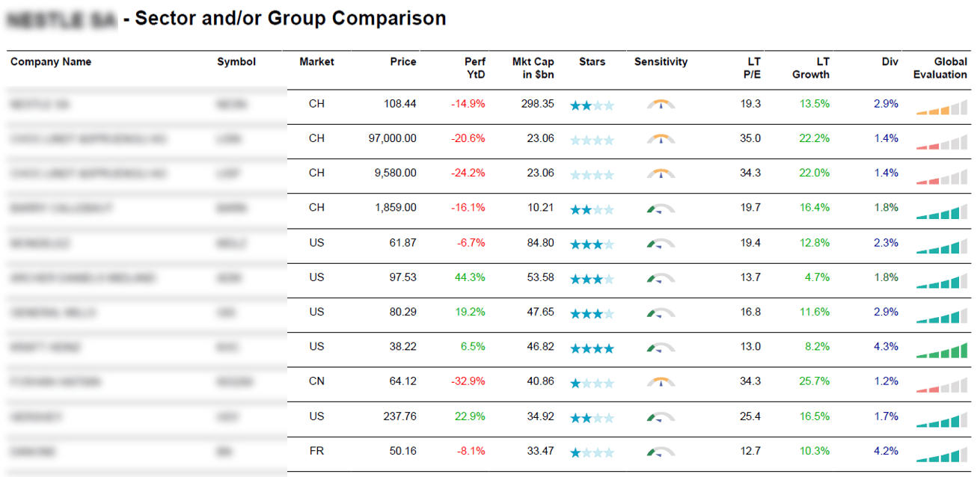The height and width of the screenshot is (477, 980).
Task: Select the LT Growth column header
Action: 811,68
